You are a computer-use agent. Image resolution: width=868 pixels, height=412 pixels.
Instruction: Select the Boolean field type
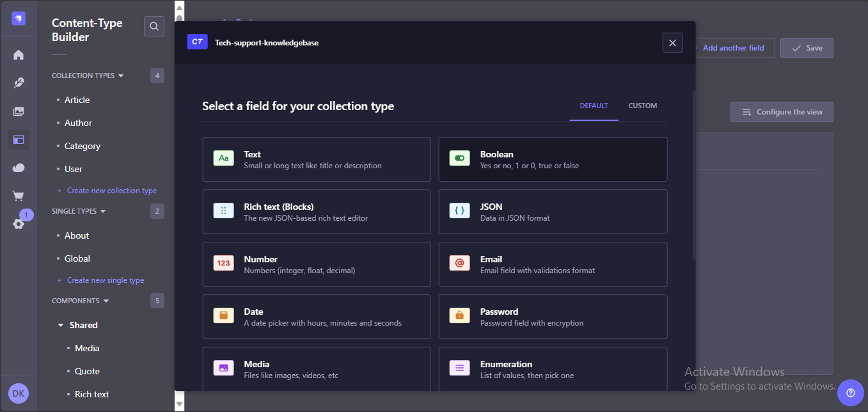pyautogui.click(x=553, y=159)
